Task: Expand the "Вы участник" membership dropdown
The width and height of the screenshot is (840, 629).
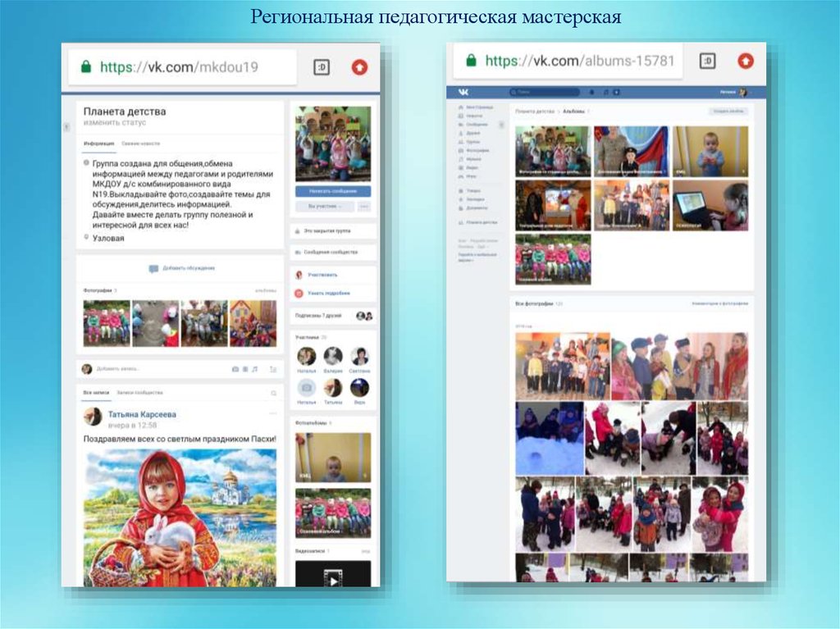Action: 325,207
